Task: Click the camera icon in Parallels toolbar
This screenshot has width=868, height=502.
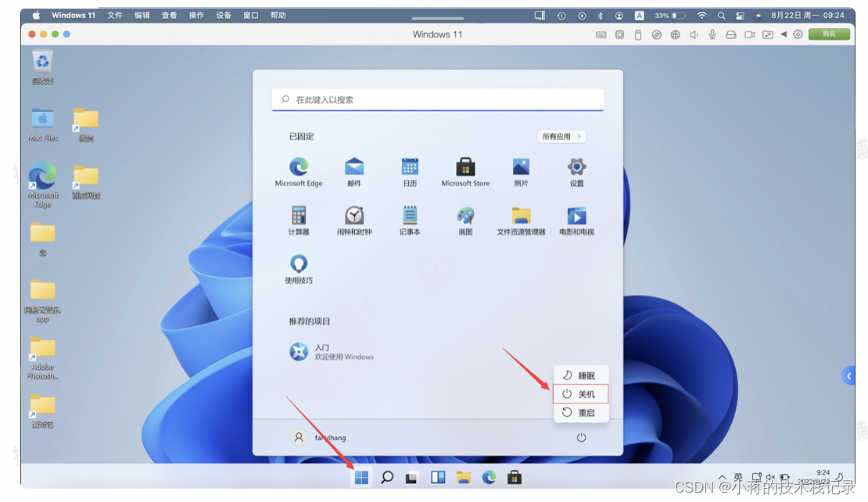Action: pos(750,34)
